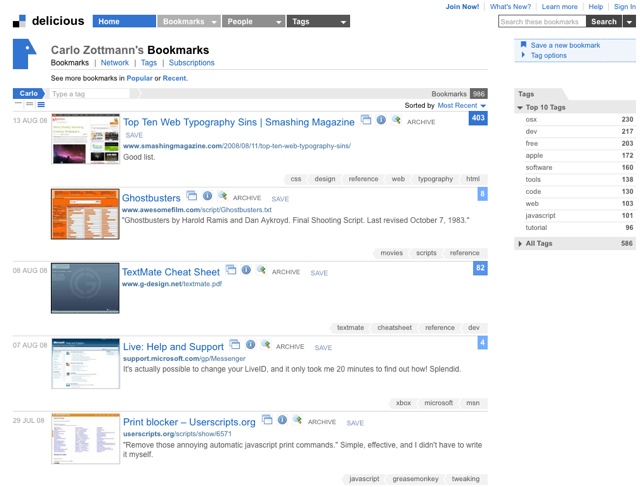
Task: Click the delicious logo icon
Action: pos(19,21)
